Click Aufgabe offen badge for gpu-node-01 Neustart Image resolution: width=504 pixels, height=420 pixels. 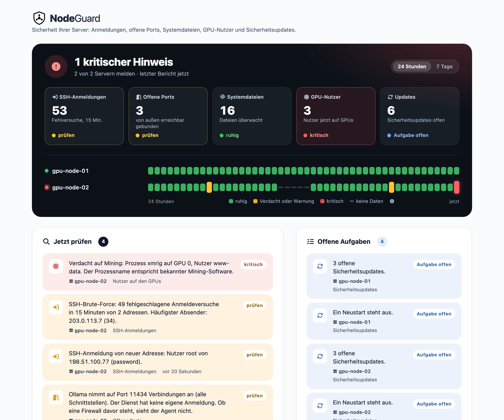434,314
